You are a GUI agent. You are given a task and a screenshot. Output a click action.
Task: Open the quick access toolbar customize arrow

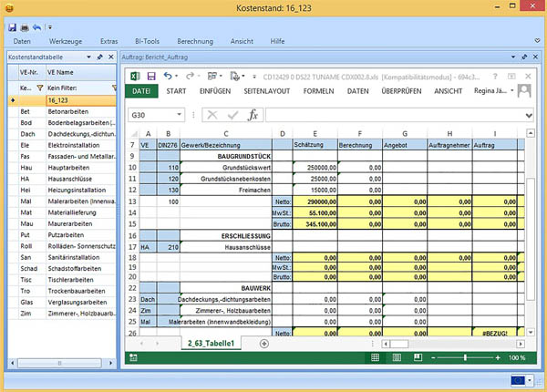(50, 27)
